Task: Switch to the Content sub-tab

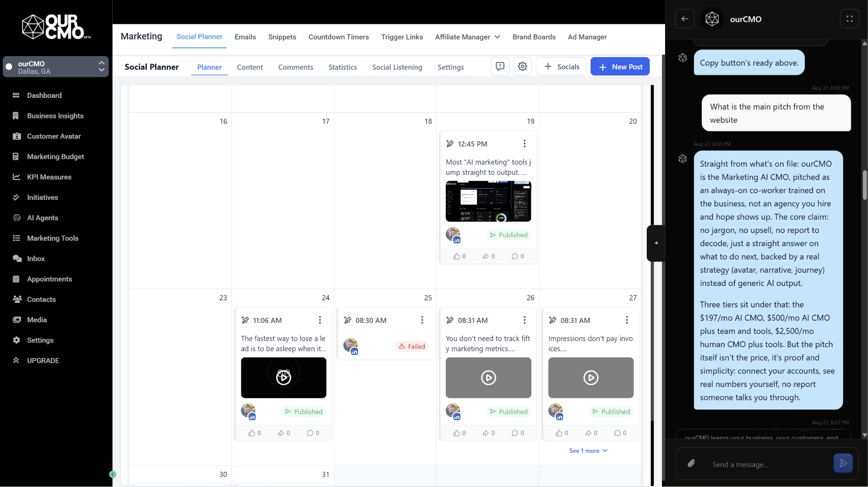Action: pos(250,67)
